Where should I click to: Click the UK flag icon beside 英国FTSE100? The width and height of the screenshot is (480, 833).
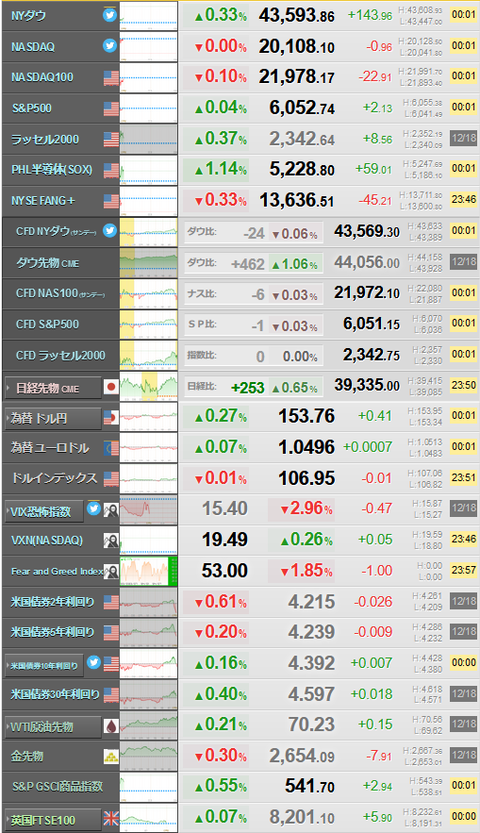111,818
